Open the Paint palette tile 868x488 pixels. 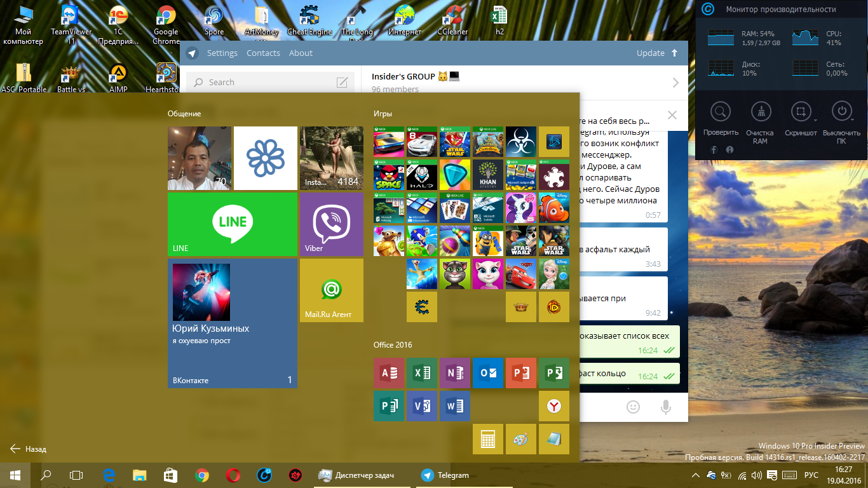(521, 439)
